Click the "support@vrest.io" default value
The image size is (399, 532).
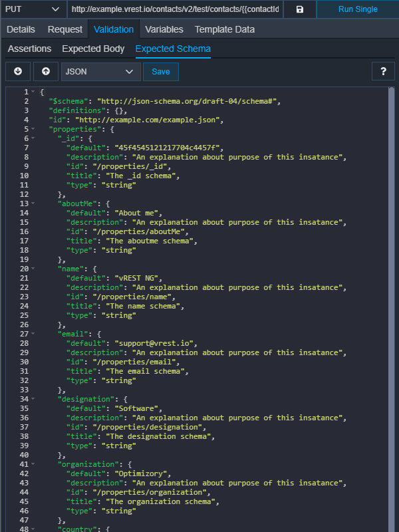(154, 343)
